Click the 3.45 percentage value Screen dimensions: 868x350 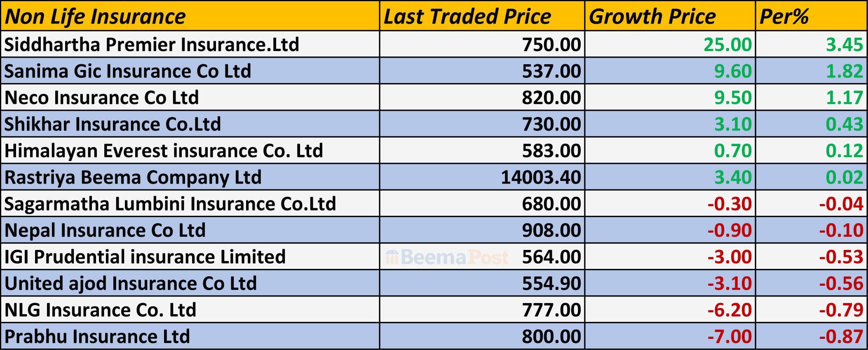pos(844,44)
